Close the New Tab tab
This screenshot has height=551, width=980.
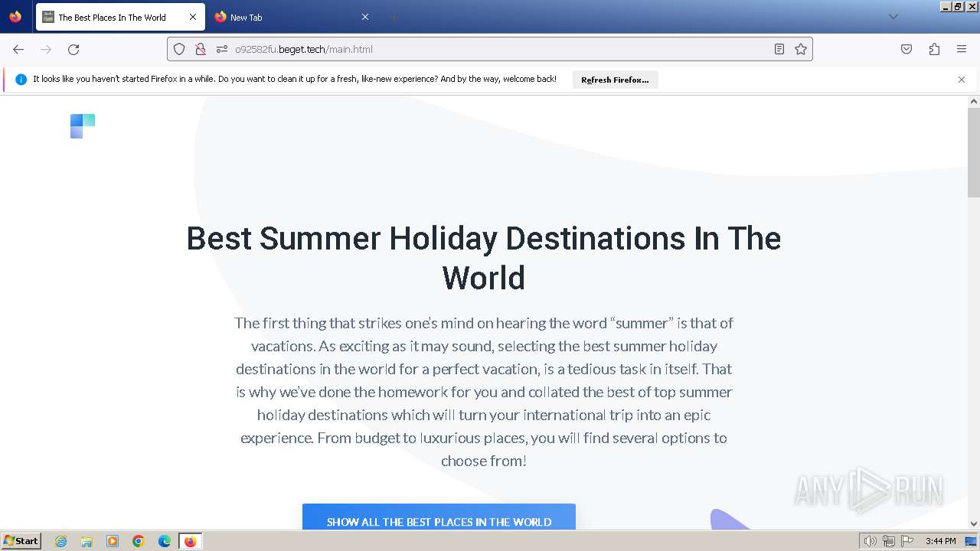pos(364,17)
